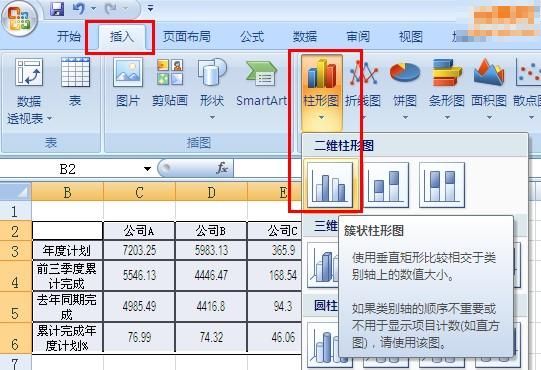This screenshot has height=370, width=541.
Task: Open the 面积图 area chart menu
Action: [x=489, y=88]
